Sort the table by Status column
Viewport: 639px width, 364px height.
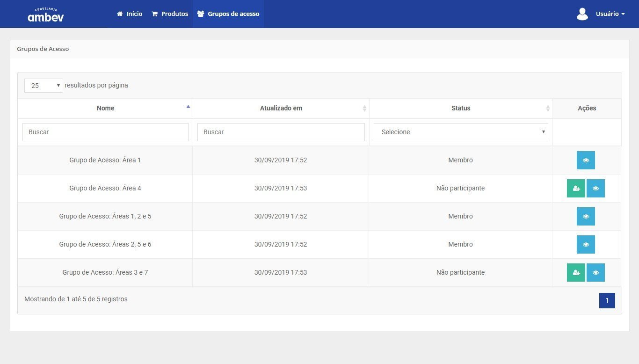[x=460, y=108]
